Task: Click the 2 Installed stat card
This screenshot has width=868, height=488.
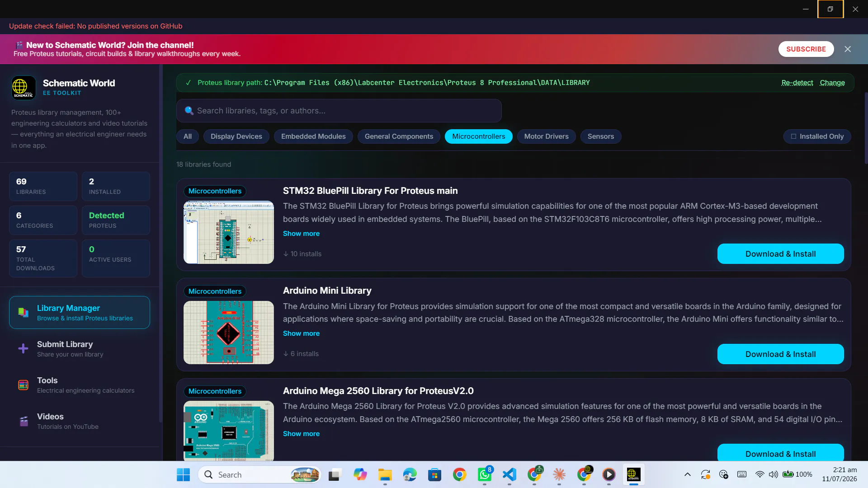Action: point(116,186)
